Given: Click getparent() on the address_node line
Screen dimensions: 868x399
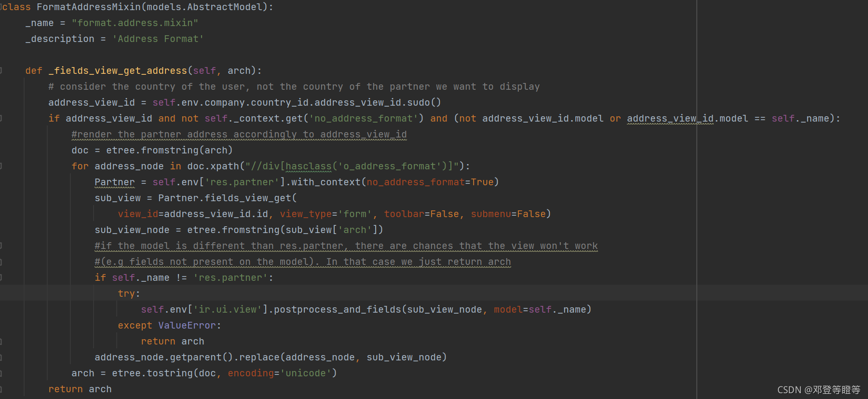Looking at the screenshot, I should coord(202,357).
